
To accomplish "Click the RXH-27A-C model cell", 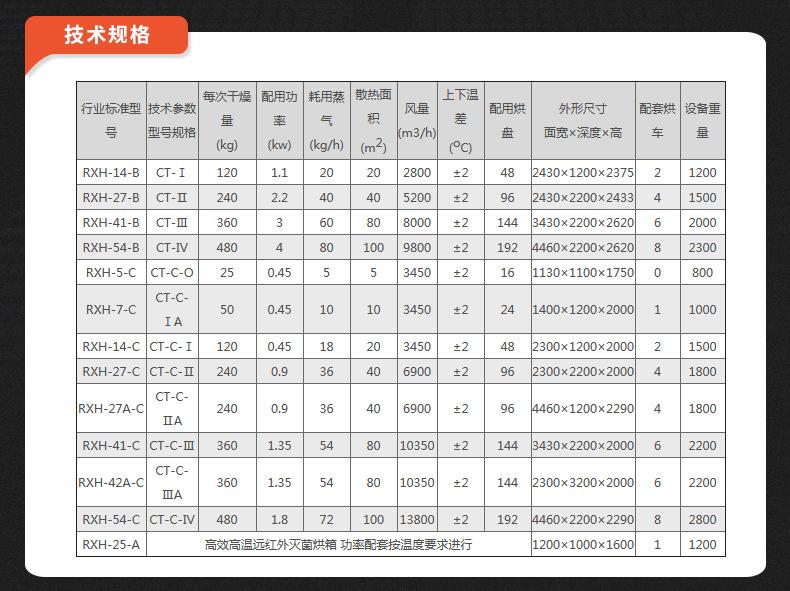I will tap(111, 408).
